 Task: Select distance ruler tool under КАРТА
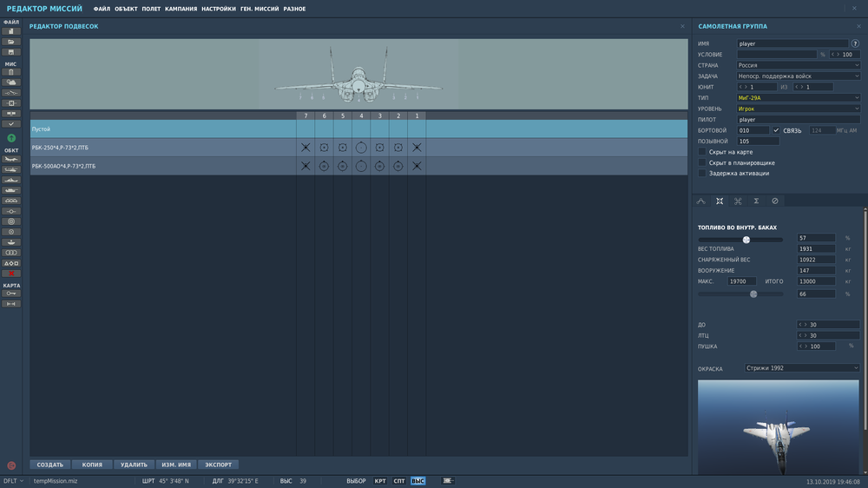click(11, 304)
